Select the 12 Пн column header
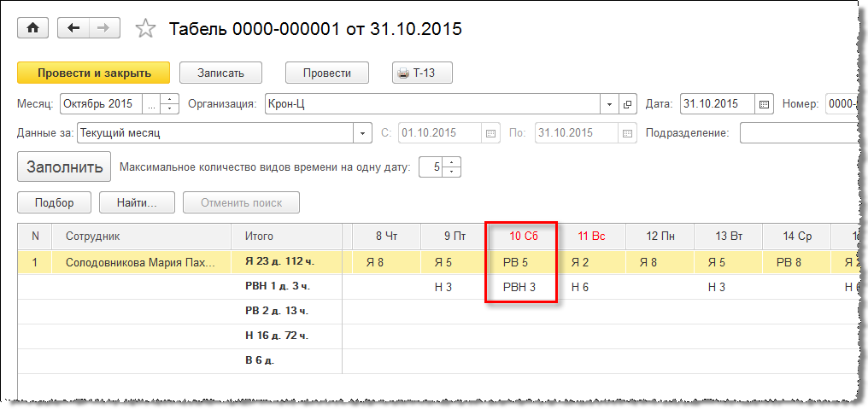 coord(660,237)
